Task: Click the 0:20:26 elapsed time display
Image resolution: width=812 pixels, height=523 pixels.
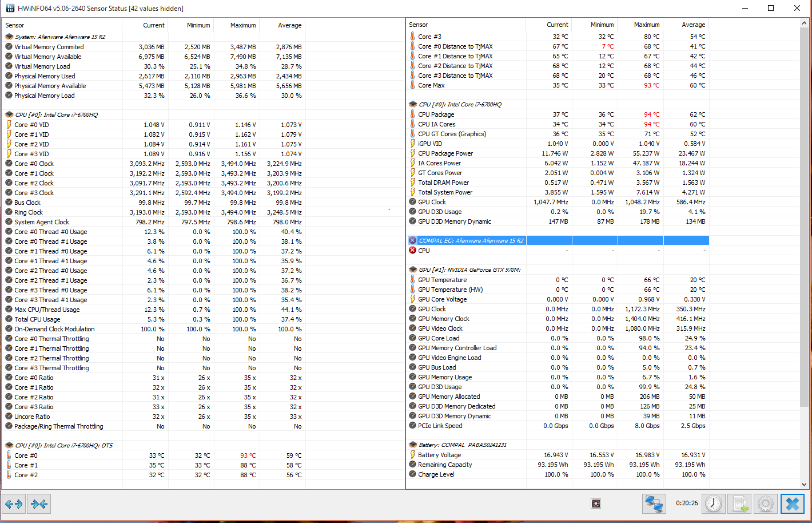Action: tap(687, 504)
